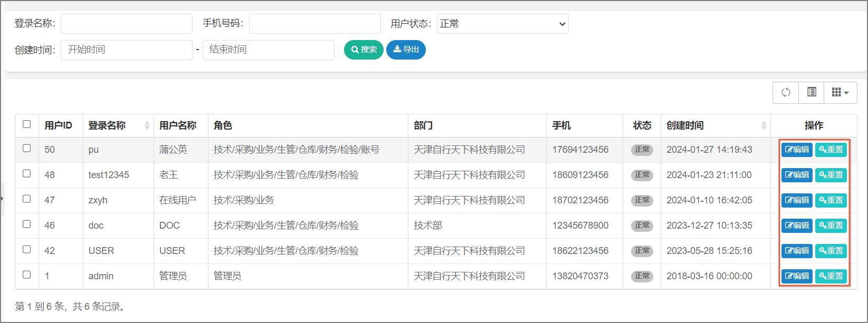Reset password for admin account
Screen dimensions: 868x323
point(831,276)
